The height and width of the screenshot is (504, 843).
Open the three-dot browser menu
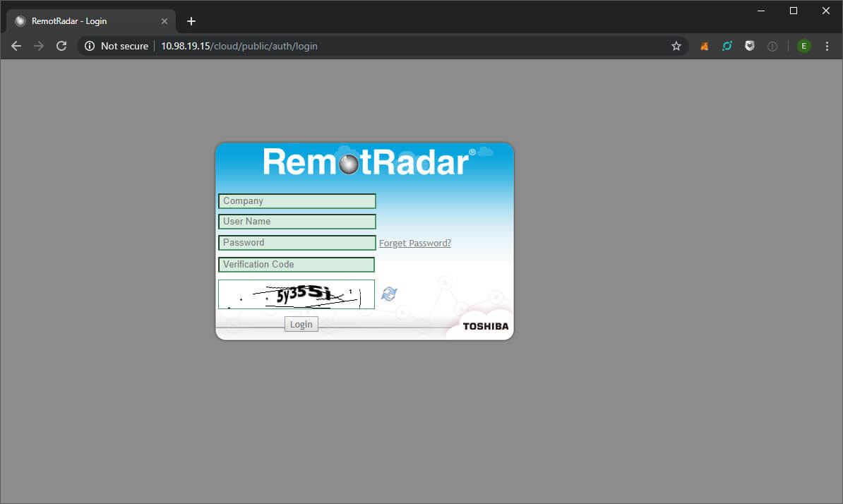827,46
